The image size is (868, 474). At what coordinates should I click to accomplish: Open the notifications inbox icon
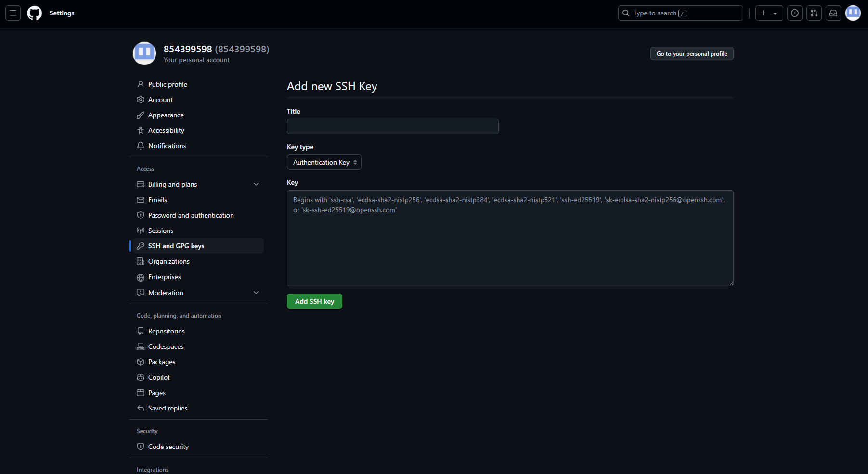point(833,13)
